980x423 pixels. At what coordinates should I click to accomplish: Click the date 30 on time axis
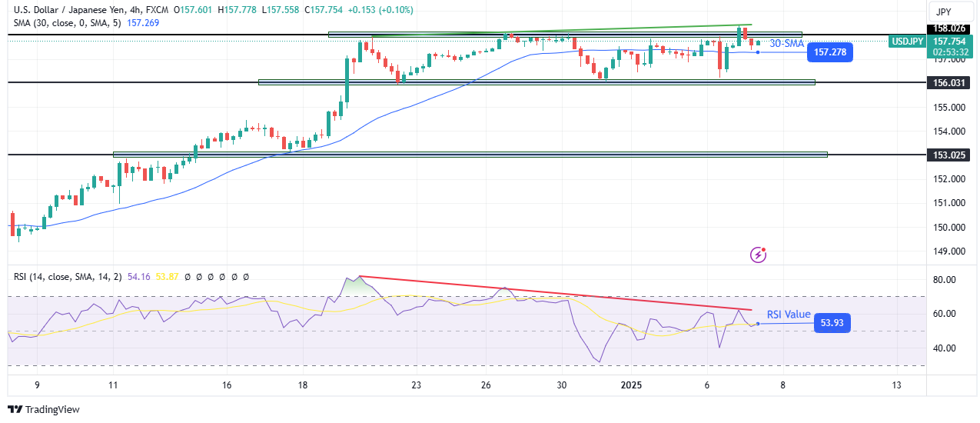(563, 385)
